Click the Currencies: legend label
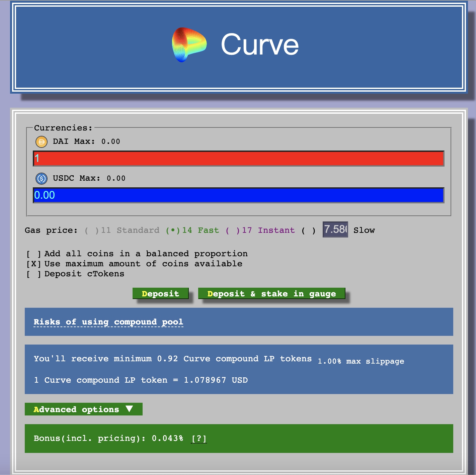This screenshot has width=476, height=475. (x=63, y=128)
